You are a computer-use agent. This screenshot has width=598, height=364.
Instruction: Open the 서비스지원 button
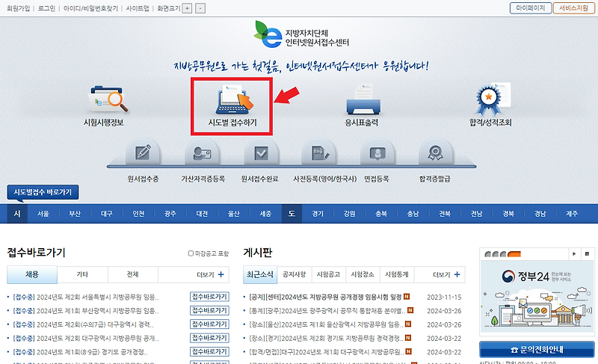click(573, 8)
